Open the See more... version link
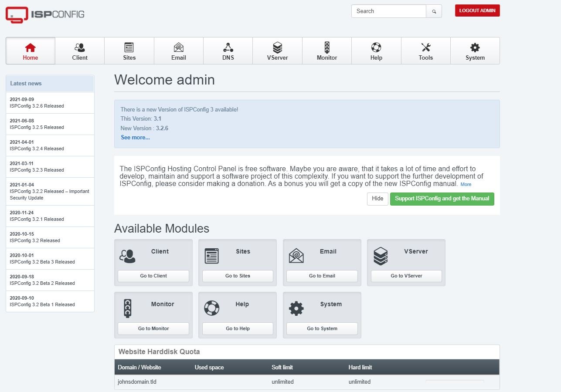This screenshot has height=392, width=561. point(135,137)
